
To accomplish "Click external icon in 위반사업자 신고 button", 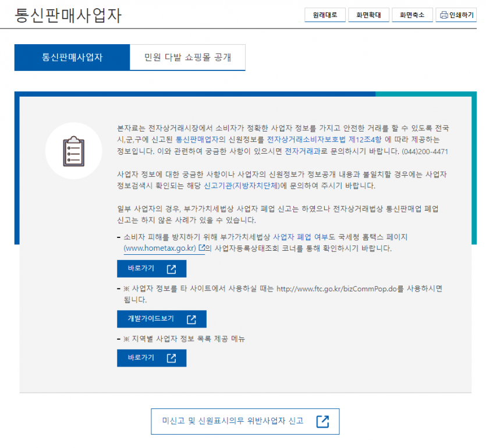I will [x=322, y=422].
